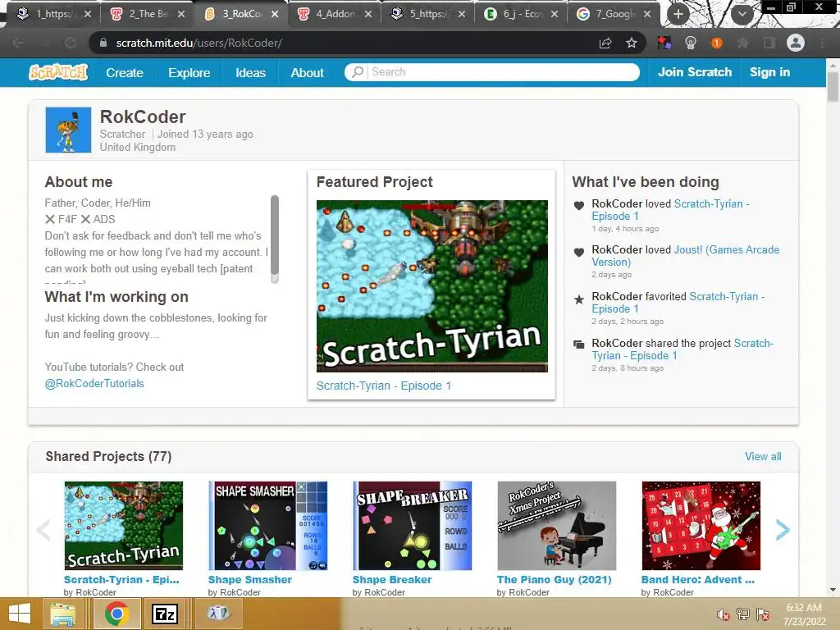The image size is (840, 630).
Task: Switch to the 2_The Be tab
Action: pyautogui.click(x=147, y=14)
